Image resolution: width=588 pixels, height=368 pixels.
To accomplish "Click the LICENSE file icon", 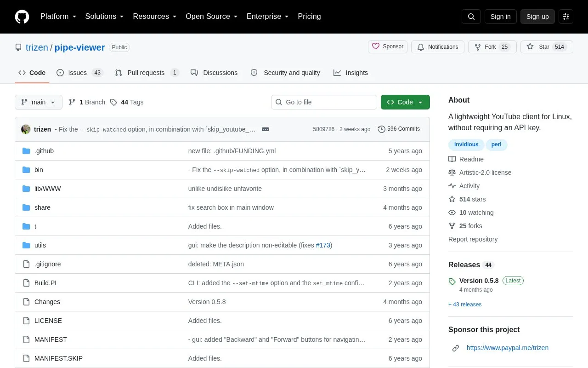I will tap(26, 321).
